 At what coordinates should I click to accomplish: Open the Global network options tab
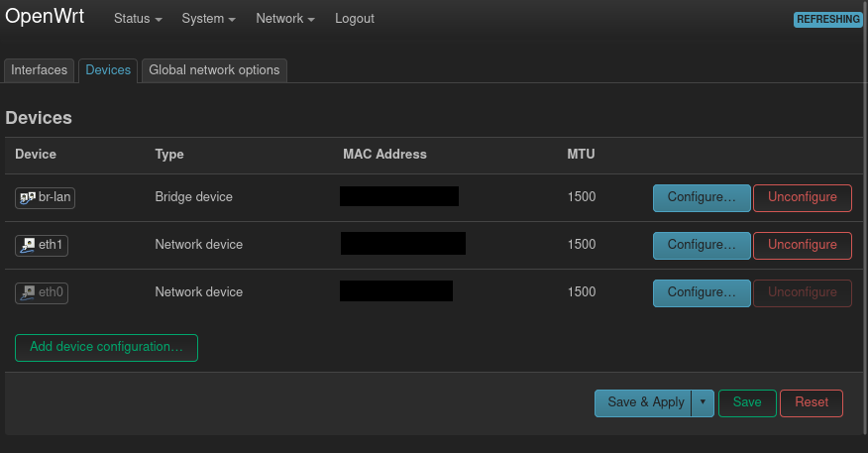click(214, 70)
